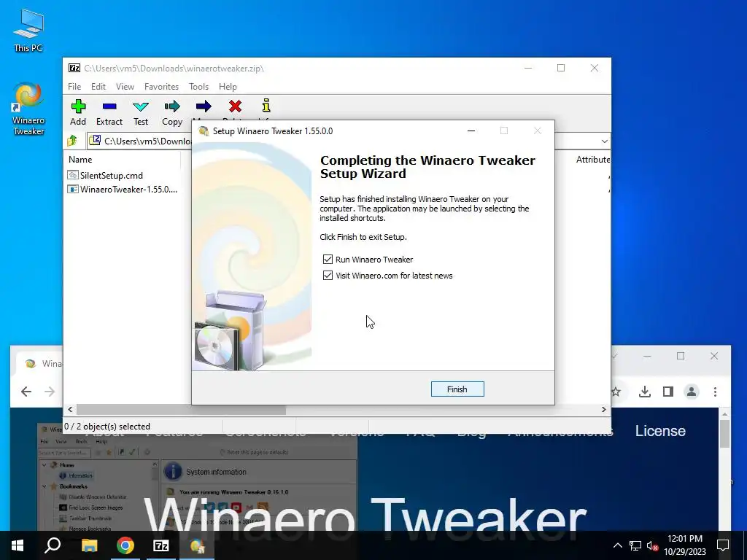Bookmark this page with Chrome star

point(616,392)
